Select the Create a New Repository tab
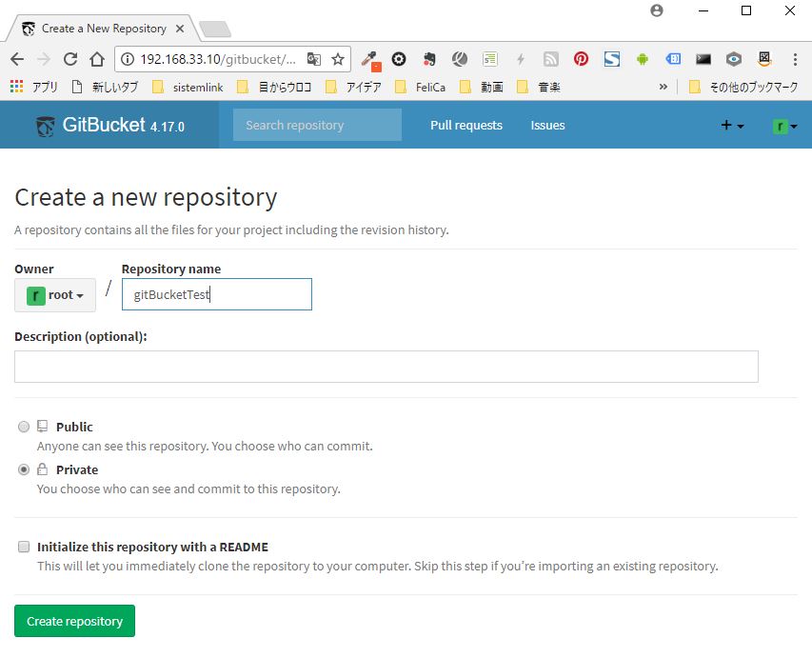812x658 pixels. pos(104,29)
